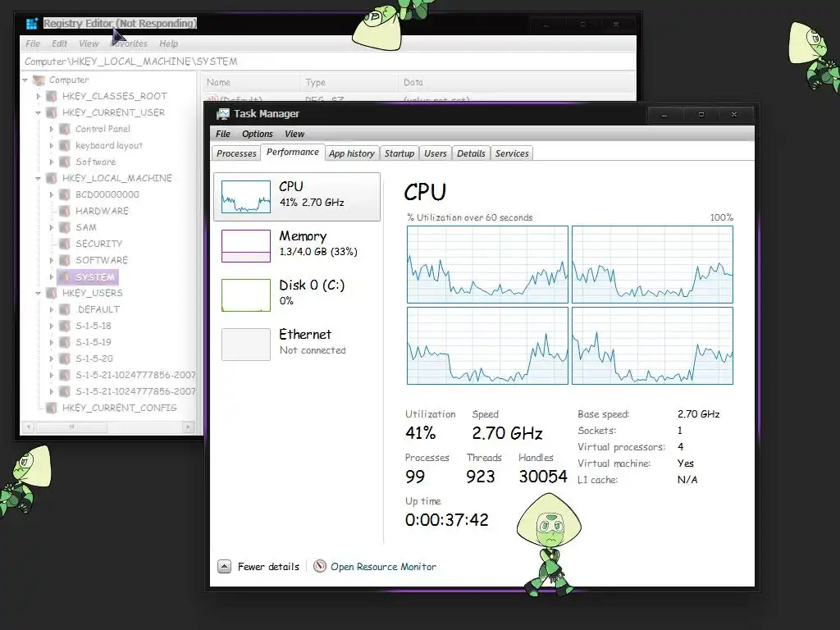Click the Data column header in Registry Editor
The width and height of the screenshot is (840, 630).
pos(517,83)
